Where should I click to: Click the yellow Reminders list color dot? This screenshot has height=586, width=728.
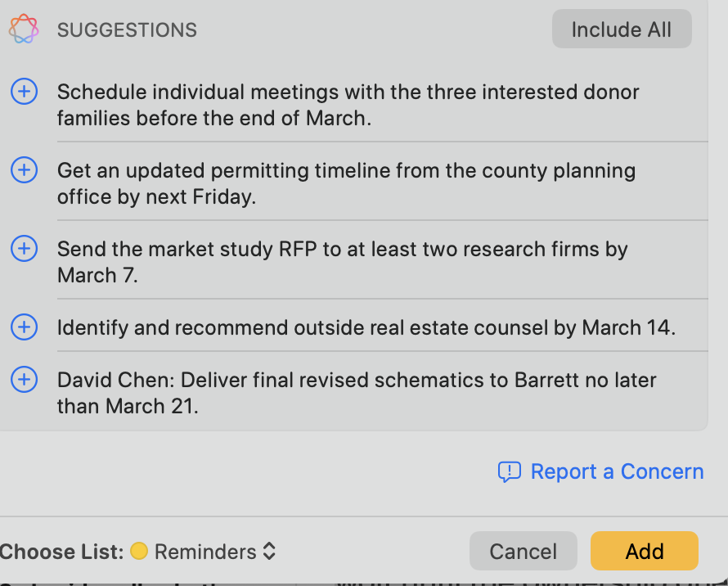pyautogui.click(x=139, y=552)
